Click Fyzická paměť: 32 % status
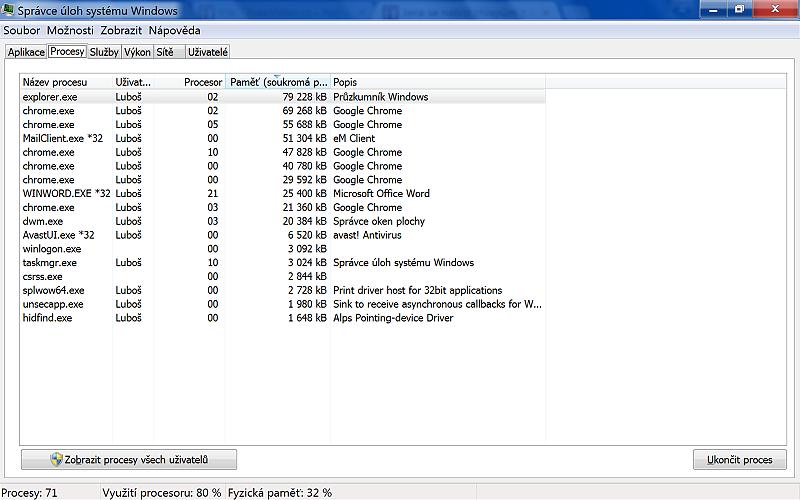The image size is (800, 500). (x=280, y=493)
